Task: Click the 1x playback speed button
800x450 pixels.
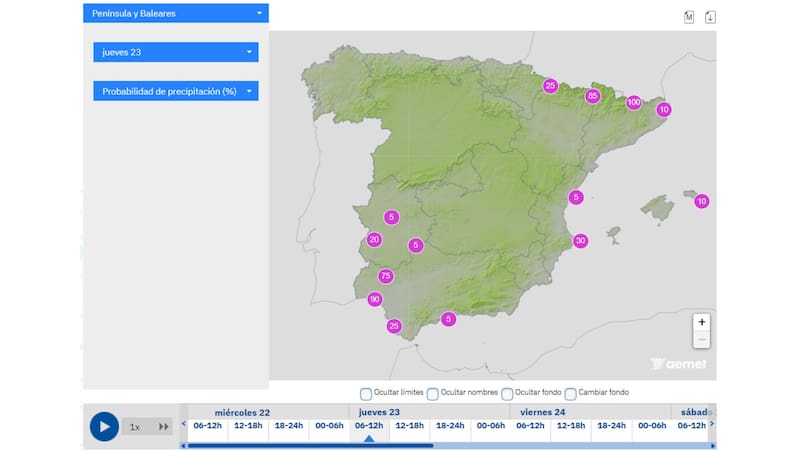Action: 135,427
